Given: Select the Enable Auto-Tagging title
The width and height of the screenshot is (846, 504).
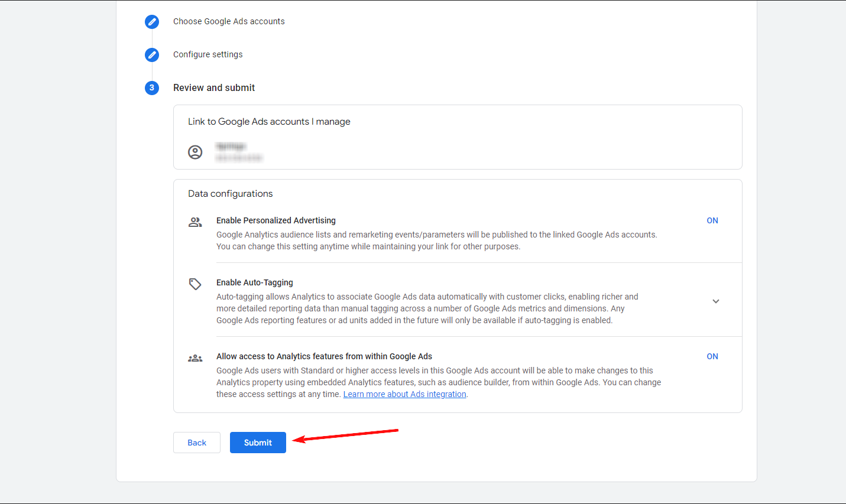Looking at the screenshot, I should tap(255, 282).
